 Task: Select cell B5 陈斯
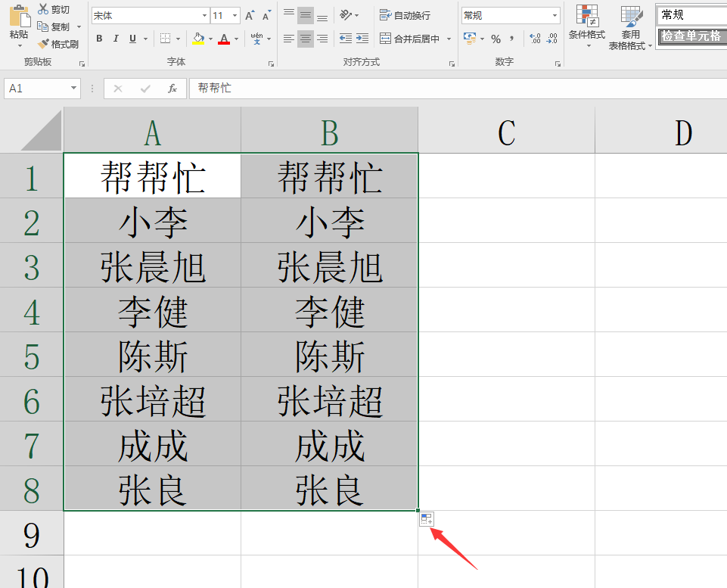330,354
